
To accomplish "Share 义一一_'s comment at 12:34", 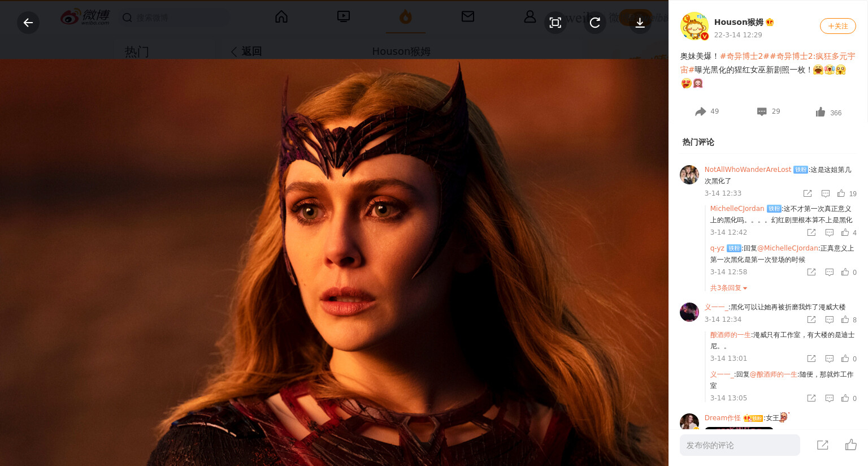I will point(811,320).
